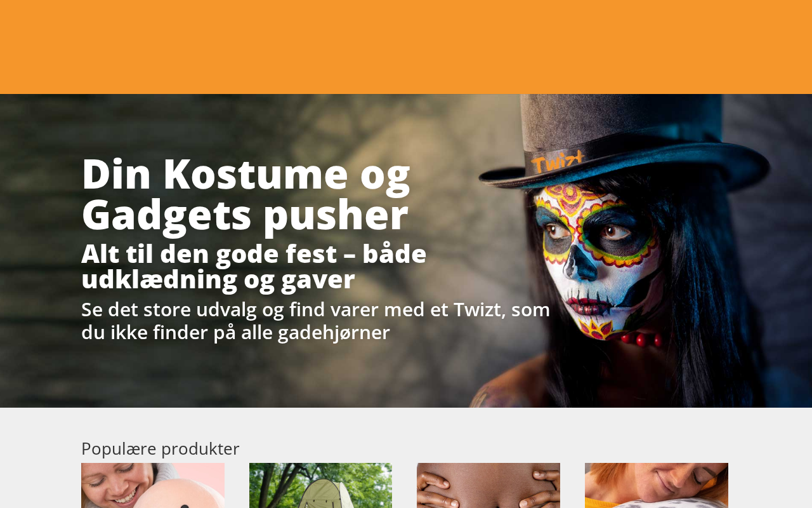
Task: Click the Twizt logo on the top hat
Action: 557,162
